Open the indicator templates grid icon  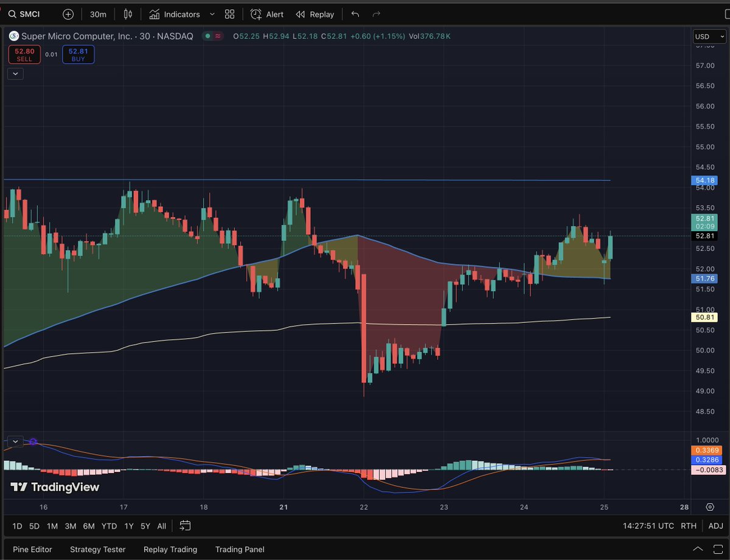click(x=229, y=14)
